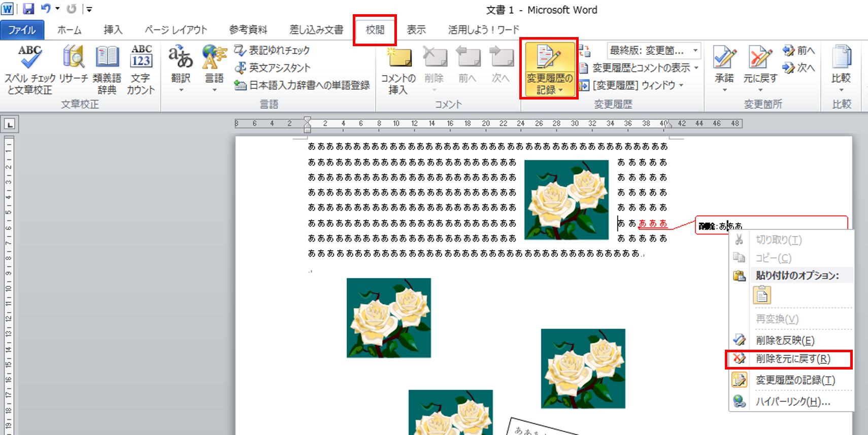Expand 変更履歴とコメントの表示 menu
Image resolution: width=868 pixels, height=435 pixels.
click(639, 68)
